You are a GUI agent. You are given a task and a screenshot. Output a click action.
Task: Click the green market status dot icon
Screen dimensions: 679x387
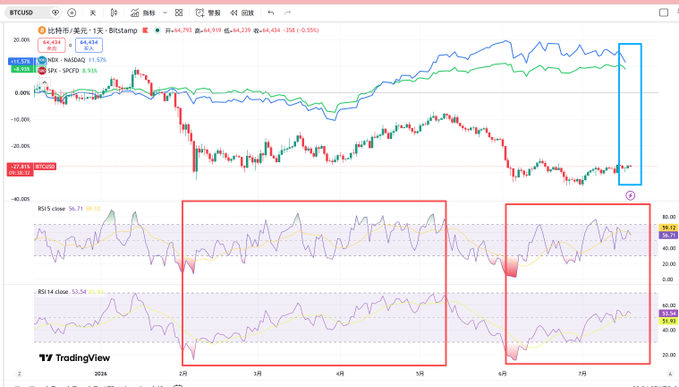pos(158,30)
